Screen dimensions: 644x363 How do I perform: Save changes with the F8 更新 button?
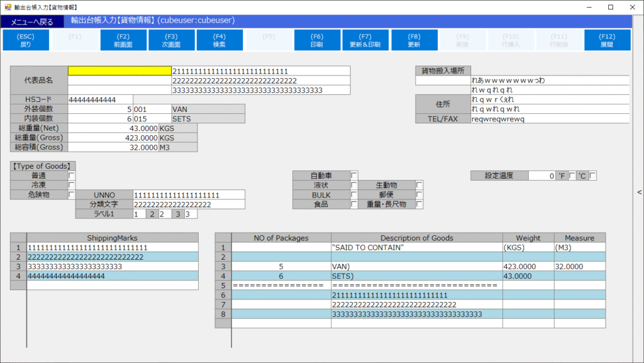pyautogui.click(x=414, y=40)
